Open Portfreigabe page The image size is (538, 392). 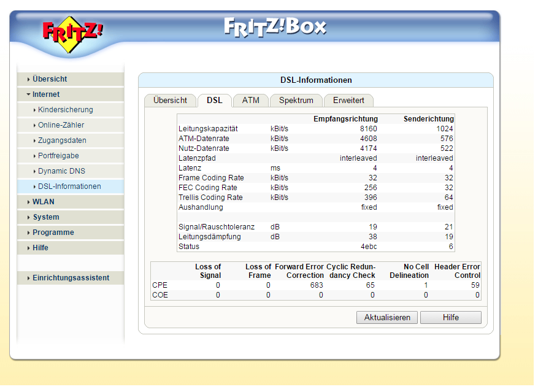(x=58, y=156)
